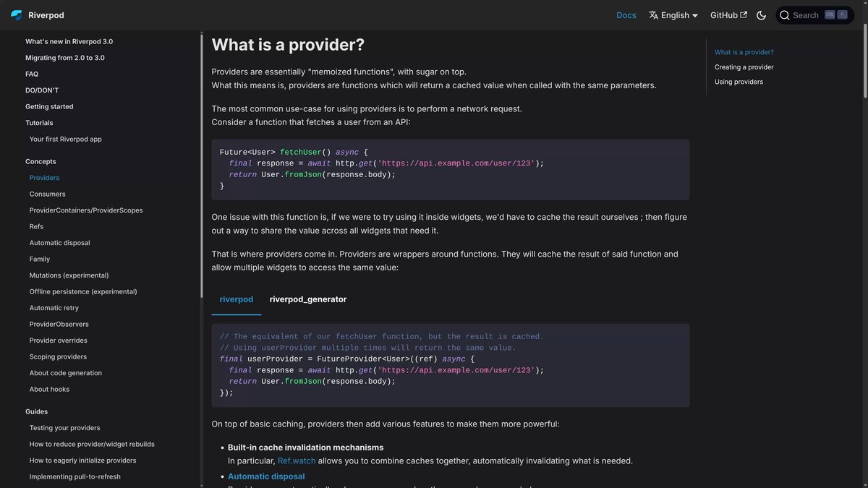Open Getting started in sidebar
Image resolution: width=868 pixels, height=488 pixels.
pyautogui.click(x=49, y=106)
